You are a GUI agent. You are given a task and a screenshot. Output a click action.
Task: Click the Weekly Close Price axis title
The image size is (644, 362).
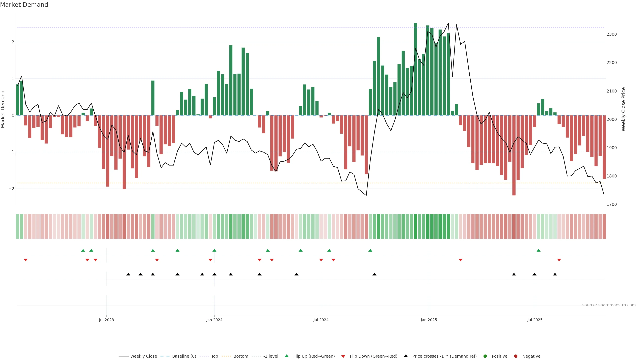(x=624, y=109)
